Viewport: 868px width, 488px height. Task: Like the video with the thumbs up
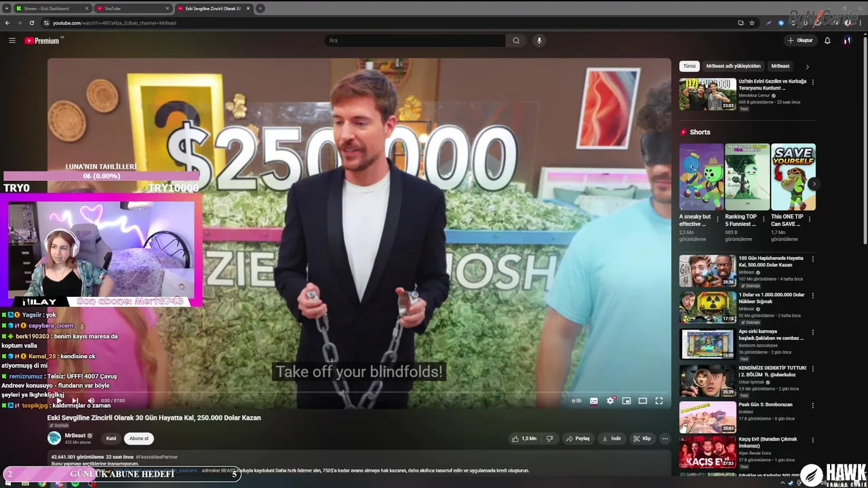[x=525, y=439]
